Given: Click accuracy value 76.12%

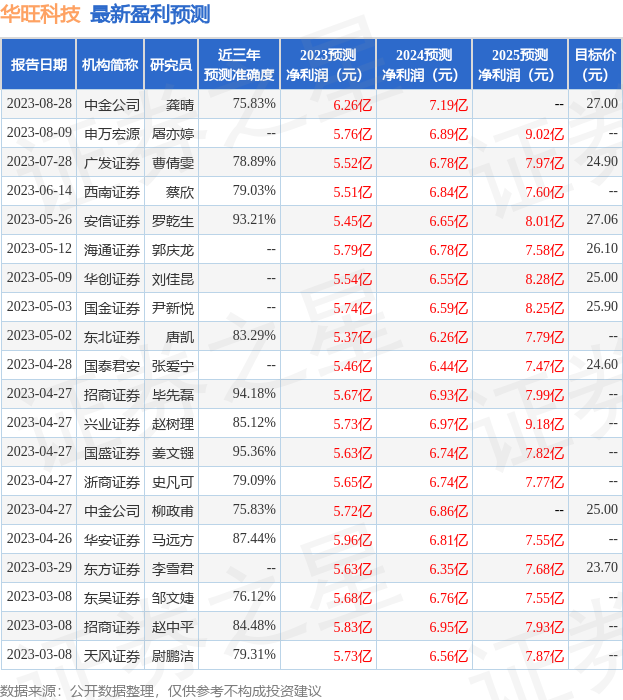Looking at the screenshot, I should coord(254,596).
